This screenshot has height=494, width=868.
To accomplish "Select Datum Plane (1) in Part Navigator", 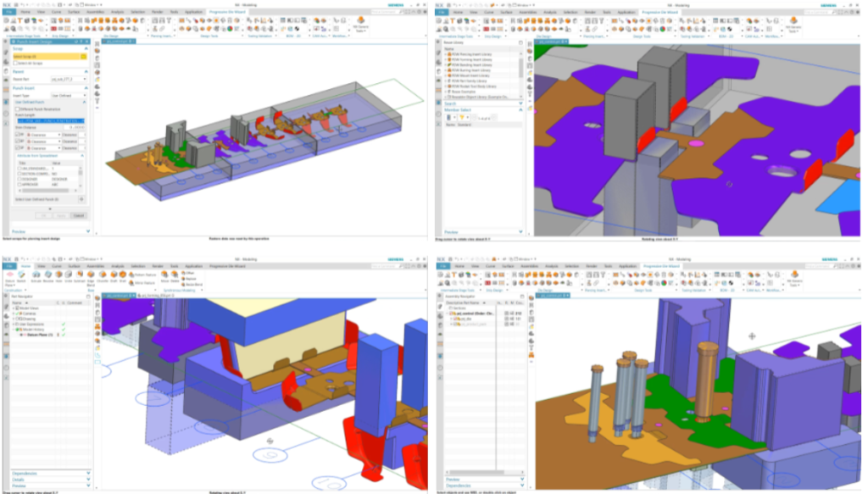I will pyautogui.click(x=42, y=336).
